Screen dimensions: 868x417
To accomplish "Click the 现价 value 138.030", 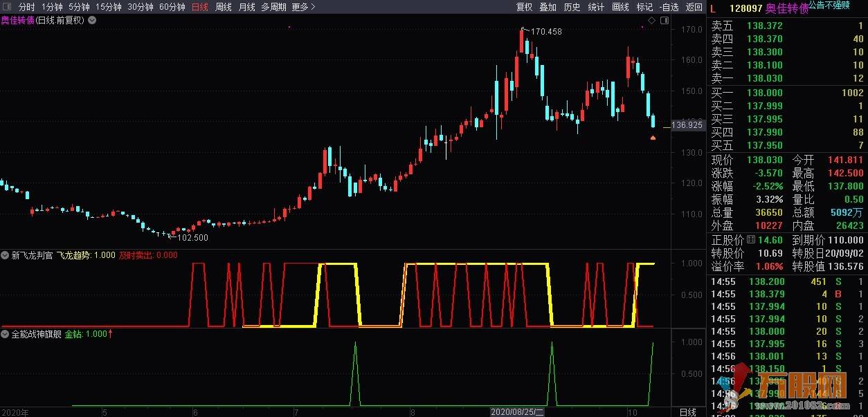I will (x=765, y=160).
